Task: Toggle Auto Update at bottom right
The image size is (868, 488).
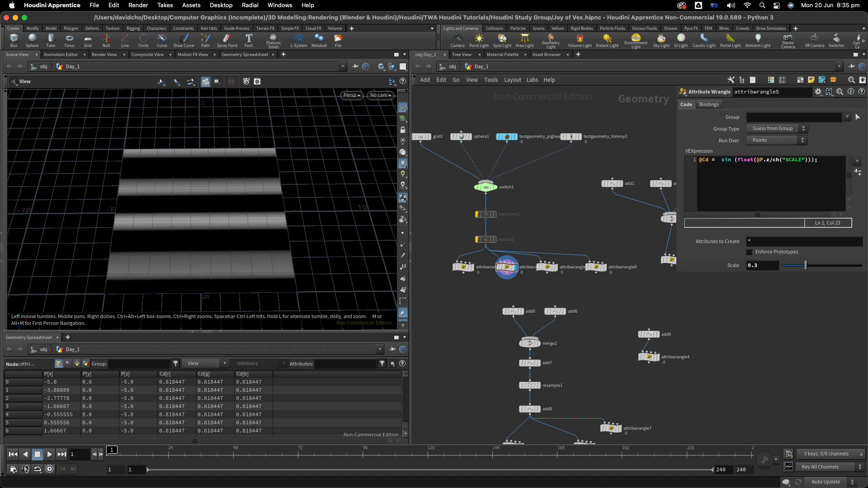Action: pos(826,482)
